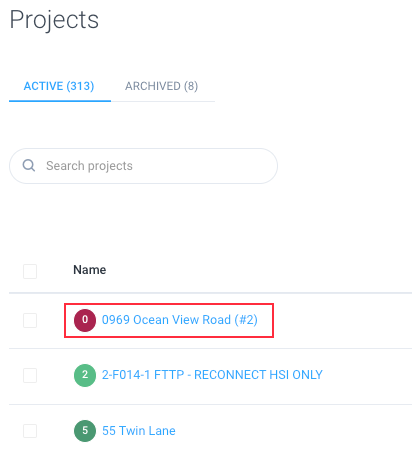The image size is (412, 457).
Task: Click the green 2 project badge
Action: coord(85,375)
